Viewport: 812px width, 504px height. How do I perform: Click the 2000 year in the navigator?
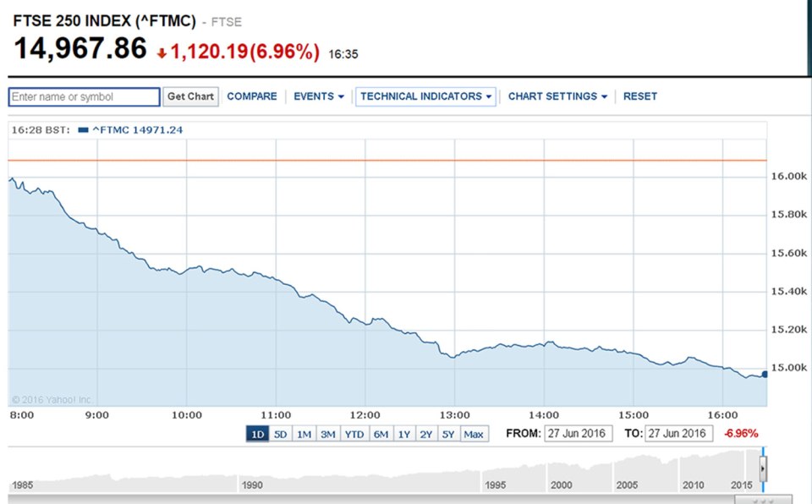(562, 485)
